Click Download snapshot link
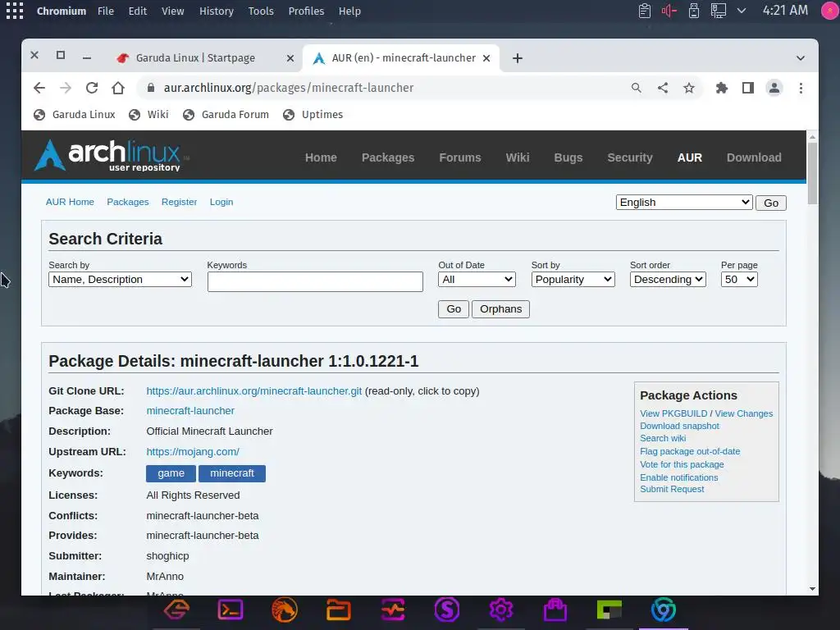The height and width of the screenshot is (630, 840). [679, 426]
